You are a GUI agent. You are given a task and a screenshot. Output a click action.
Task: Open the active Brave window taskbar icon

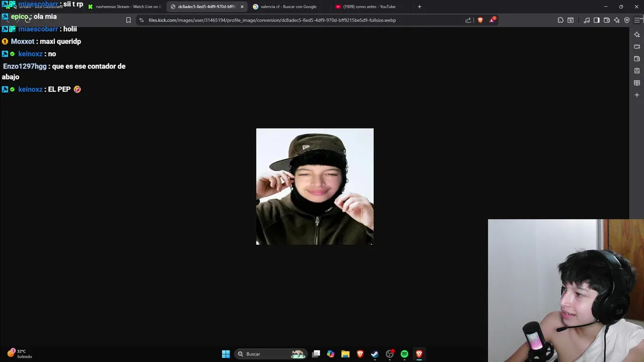coord(419,354)
